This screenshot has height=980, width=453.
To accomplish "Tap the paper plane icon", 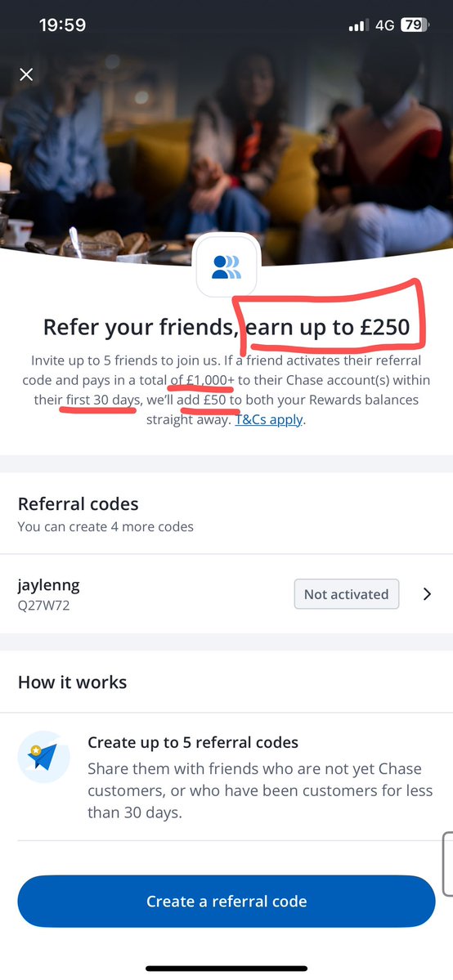I will [x=43, y=757].
